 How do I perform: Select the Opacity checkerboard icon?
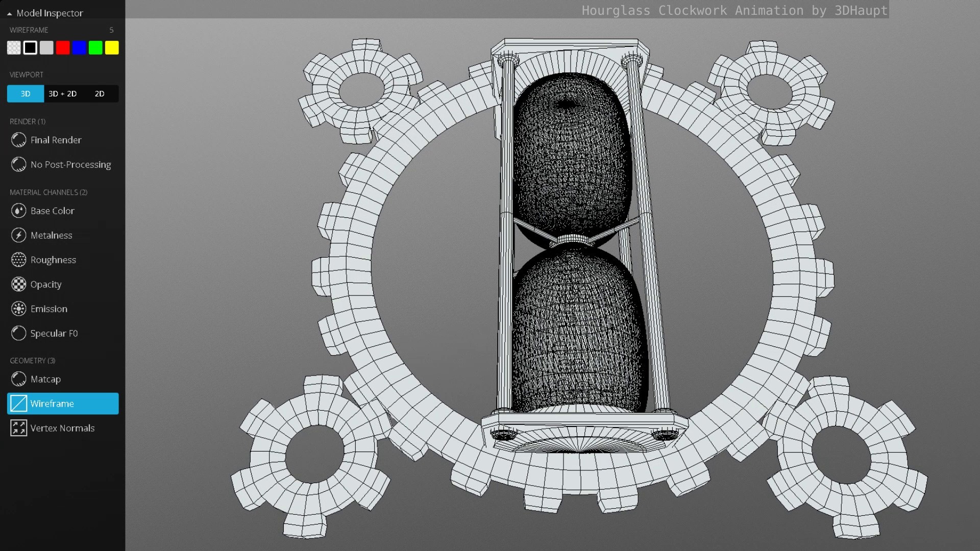pos(18,284)
